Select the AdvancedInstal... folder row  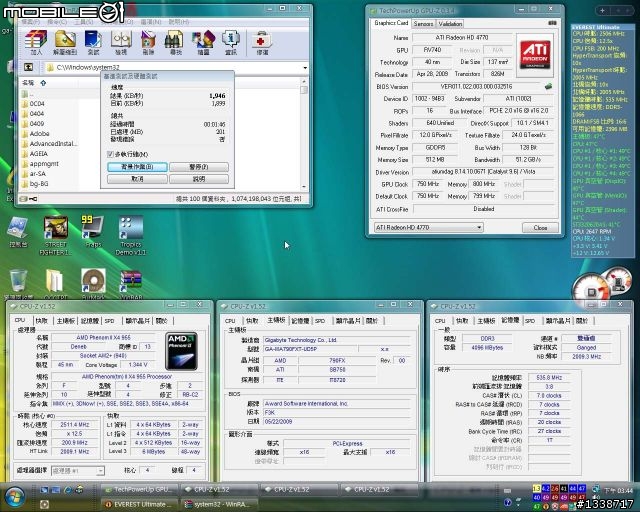coord(51,143)
